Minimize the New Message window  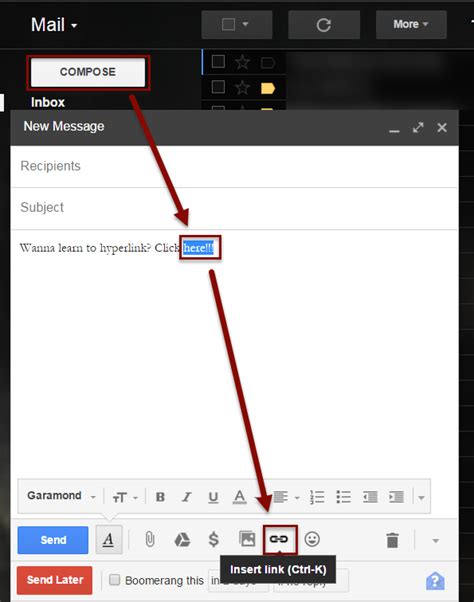tap(394, 130)
